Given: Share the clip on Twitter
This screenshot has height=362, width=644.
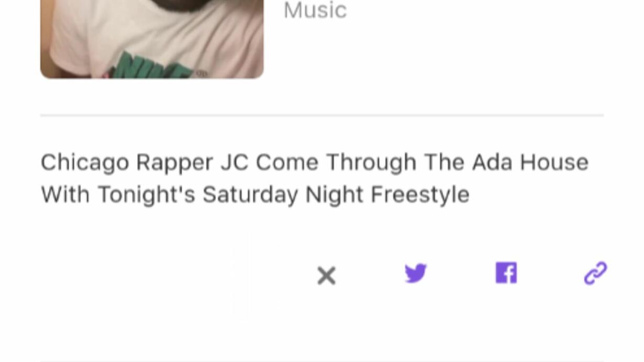Looking at the screenshot, I should click(x=416, y=273).
